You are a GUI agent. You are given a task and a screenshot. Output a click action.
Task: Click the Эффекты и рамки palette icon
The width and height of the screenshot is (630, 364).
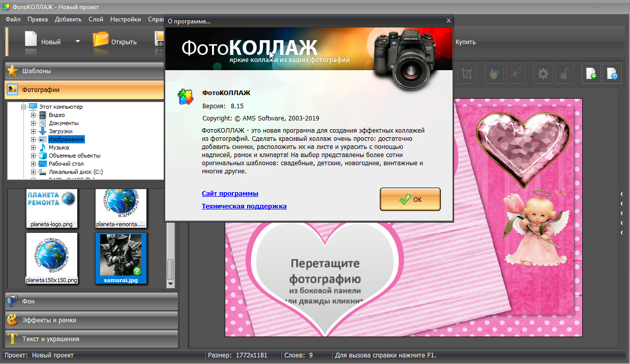[13, 320]
